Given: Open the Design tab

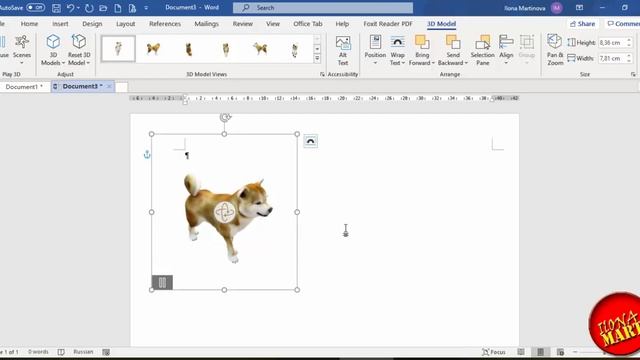Looking at the screenshot, I should pyautogui.click(x=92, y=24).
